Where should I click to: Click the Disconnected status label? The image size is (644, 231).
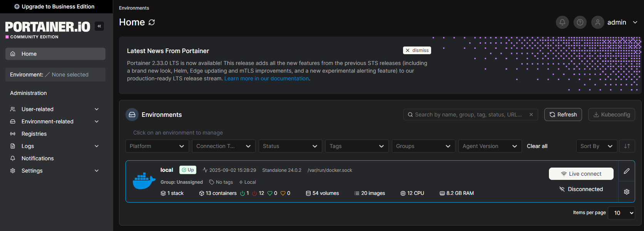581,189
